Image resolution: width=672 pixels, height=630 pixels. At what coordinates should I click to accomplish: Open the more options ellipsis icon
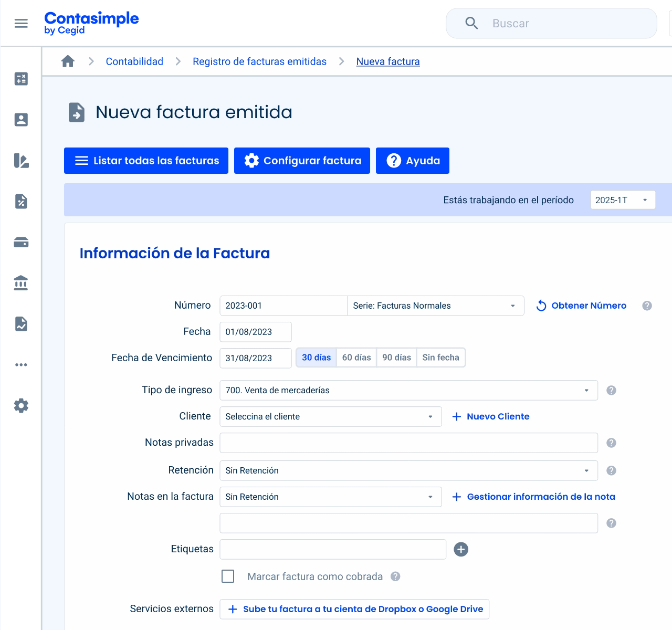coord(21,365)
